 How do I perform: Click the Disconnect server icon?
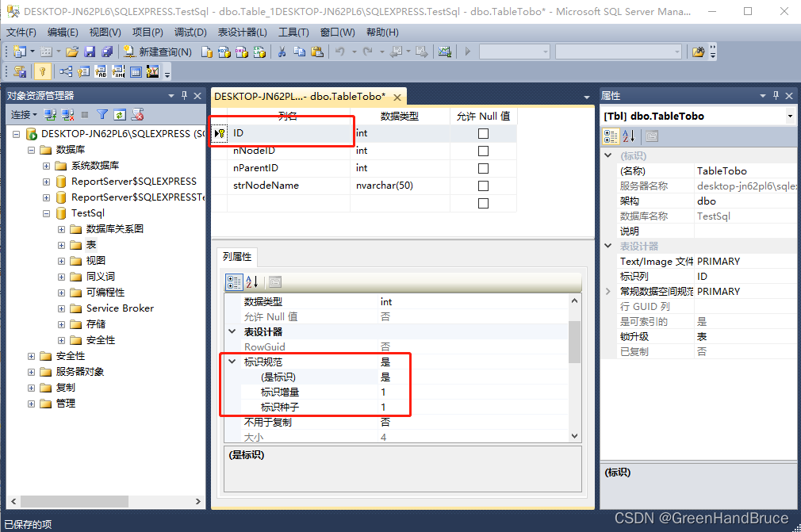(67, 114)
